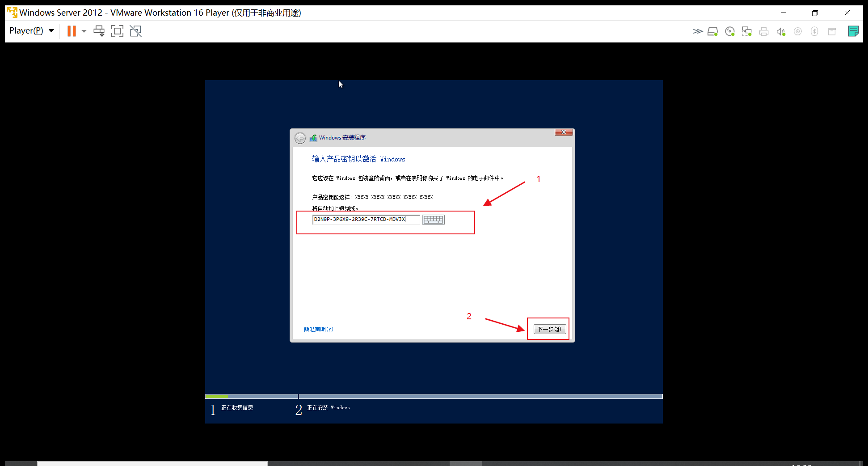Image resolution: width=868 pixels, height=466 pixels.
Task: Close the Windows Setup dialog
Action: [x=564, y=132]
